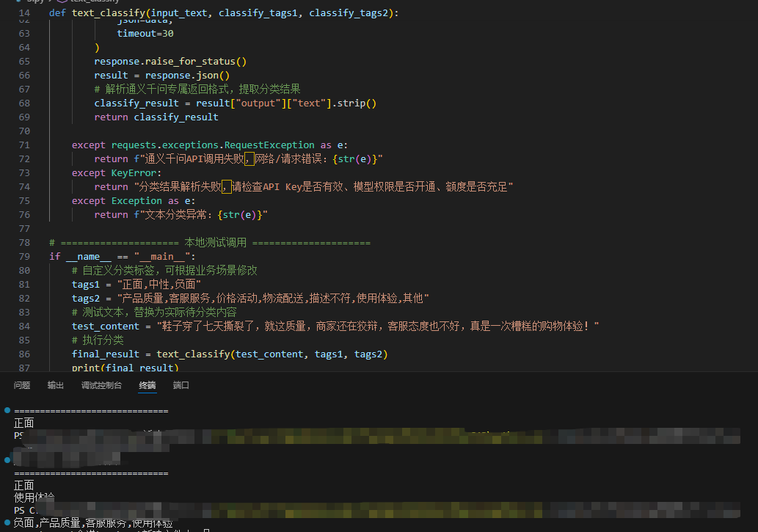Click the second blue command decoration dot
Screen dimensions: 758x532
coord(7,462)
